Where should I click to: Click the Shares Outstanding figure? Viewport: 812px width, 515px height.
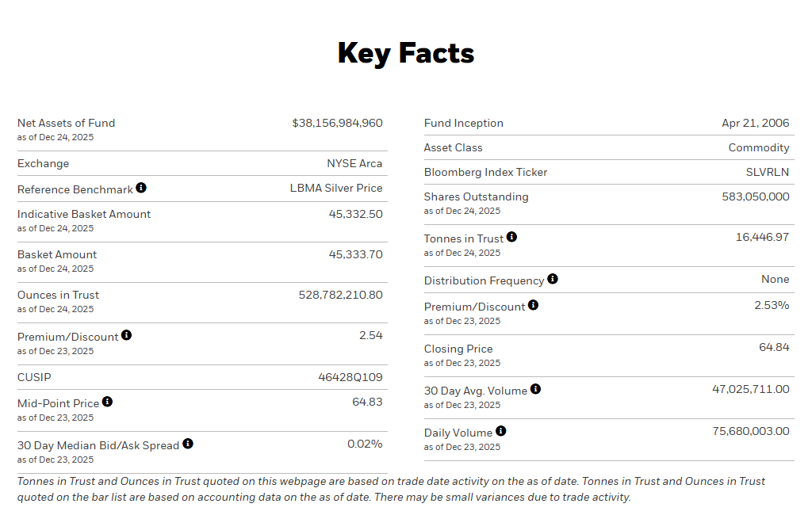click(756, 196)
